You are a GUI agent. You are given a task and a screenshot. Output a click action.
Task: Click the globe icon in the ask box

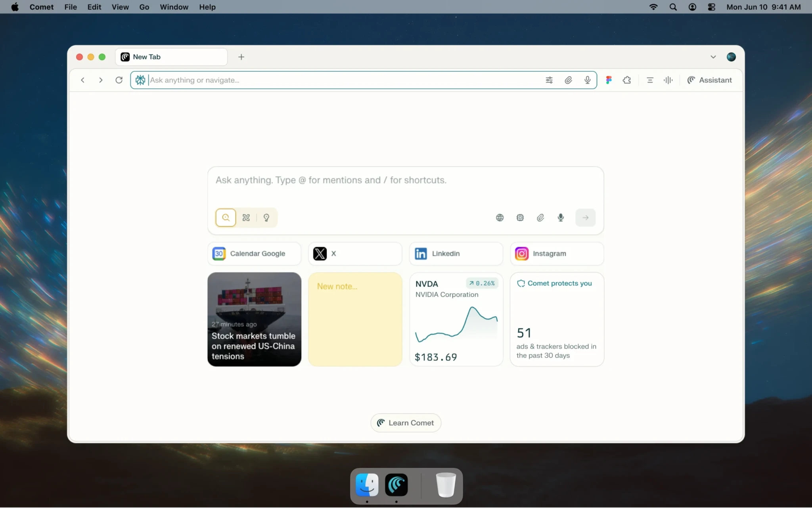tap(499, 218)
